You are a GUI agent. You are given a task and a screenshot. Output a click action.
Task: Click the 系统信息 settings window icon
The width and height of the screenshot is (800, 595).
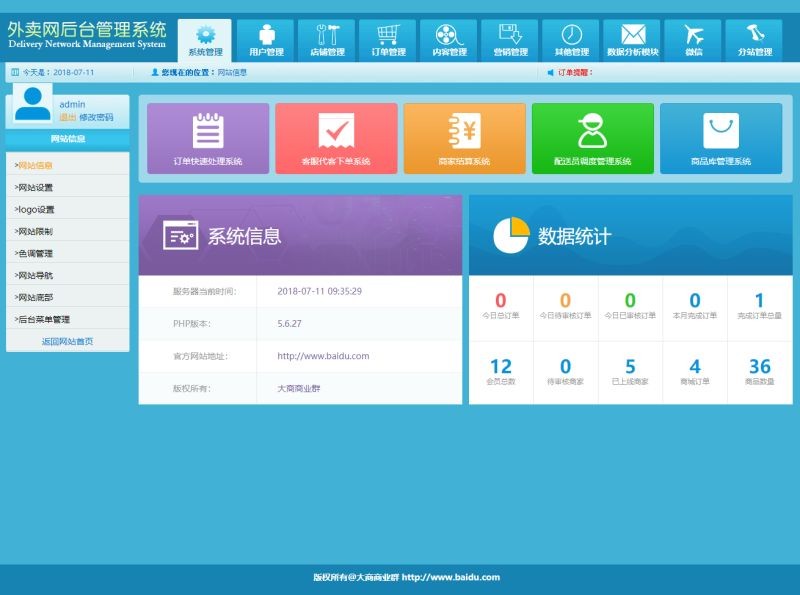(181, 235)
